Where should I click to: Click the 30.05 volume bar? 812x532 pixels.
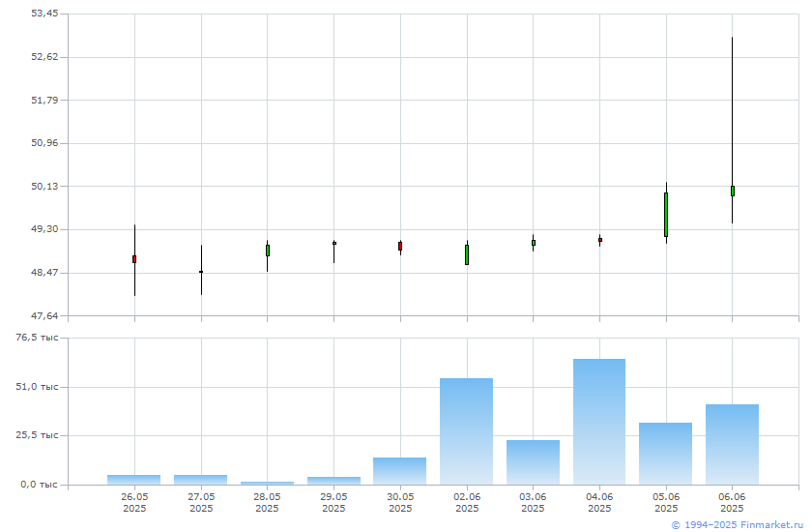point(400,471)
